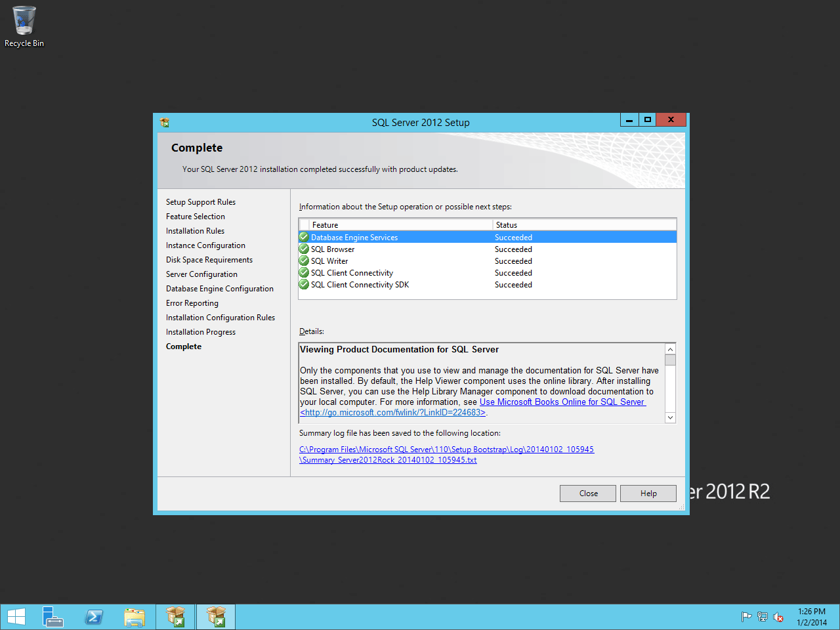Image resolution: width=840 pixels, height=630 pixels.
Task: Click the Action Center flag tray icon
Action: click(746, 617)
